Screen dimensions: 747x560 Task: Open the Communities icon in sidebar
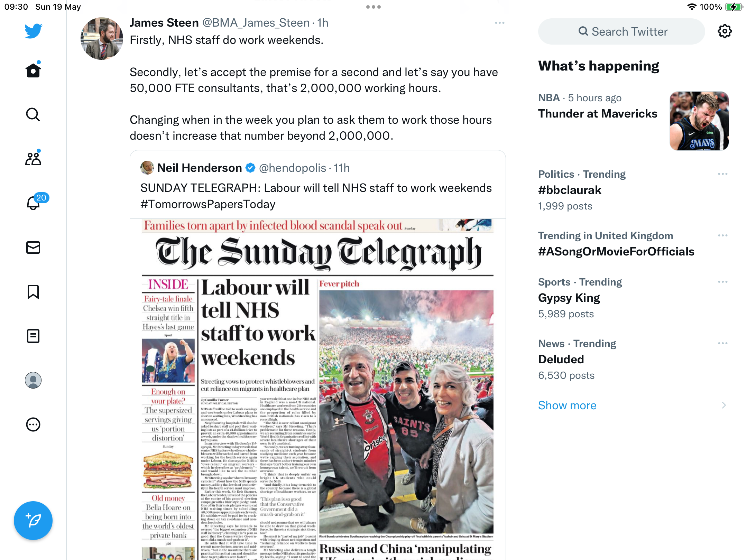pyautogui.click(x=33, y=159)
